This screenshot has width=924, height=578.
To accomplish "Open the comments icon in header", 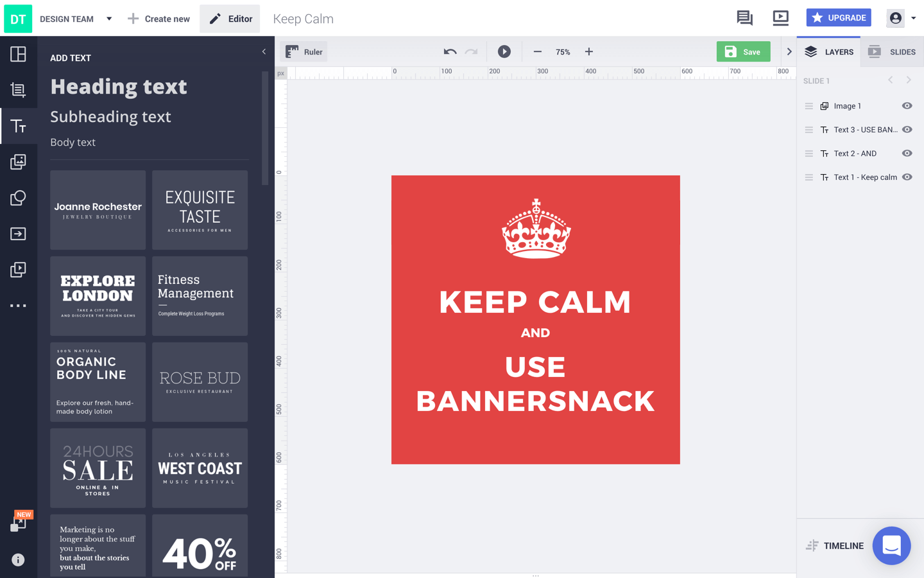I will coord(744,18).
